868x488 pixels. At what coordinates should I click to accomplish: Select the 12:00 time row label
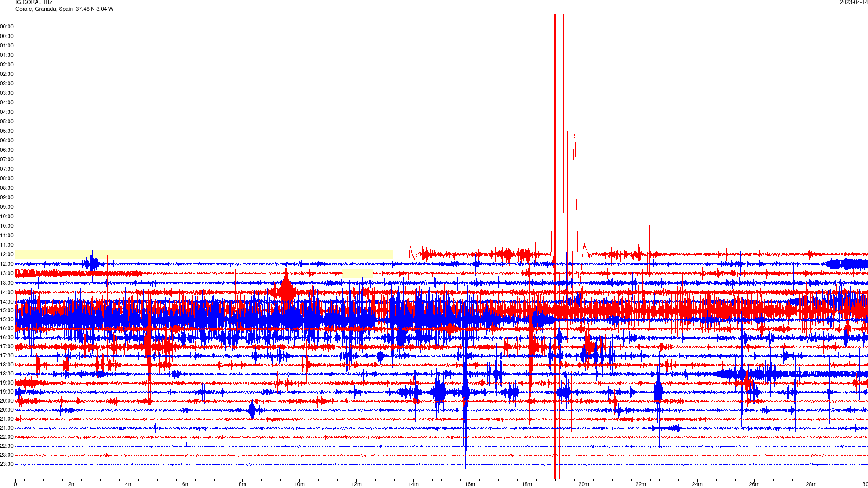(7, 254)
